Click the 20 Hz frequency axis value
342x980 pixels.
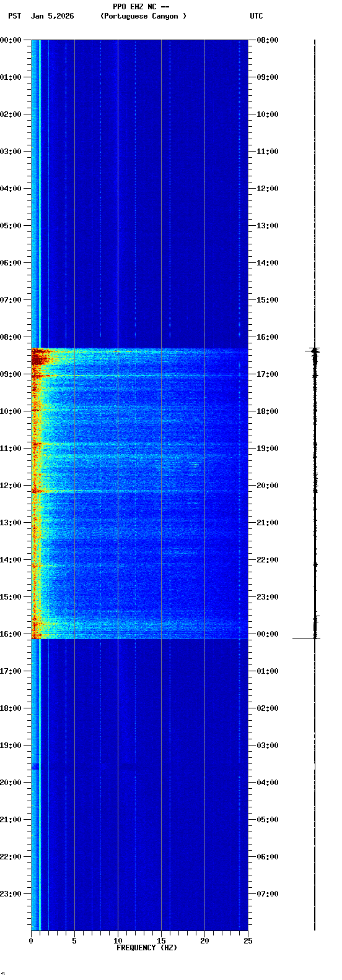[x=204, y=941]
